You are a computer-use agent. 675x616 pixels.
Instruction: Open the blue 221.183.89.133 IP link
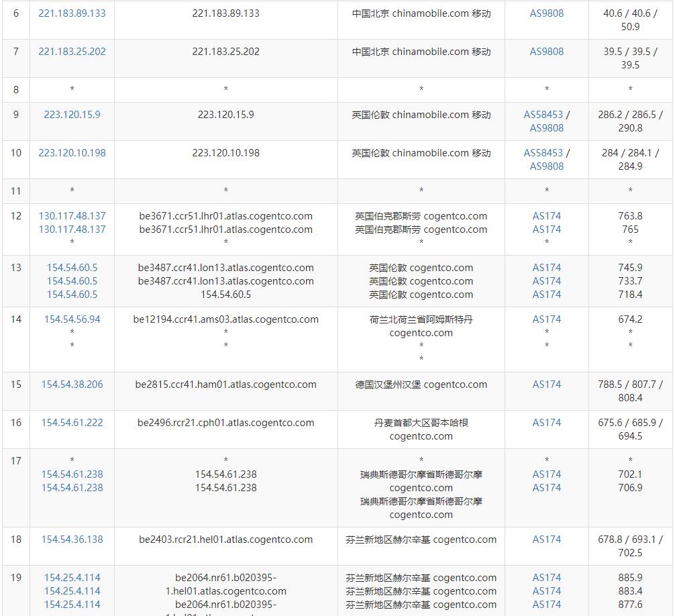coord(72,13)
